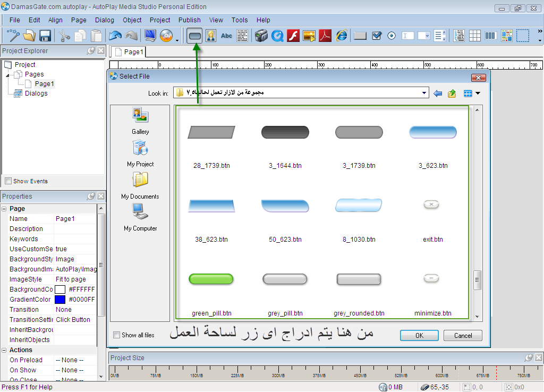Click the Paste clipboard icon

point(96,36)
